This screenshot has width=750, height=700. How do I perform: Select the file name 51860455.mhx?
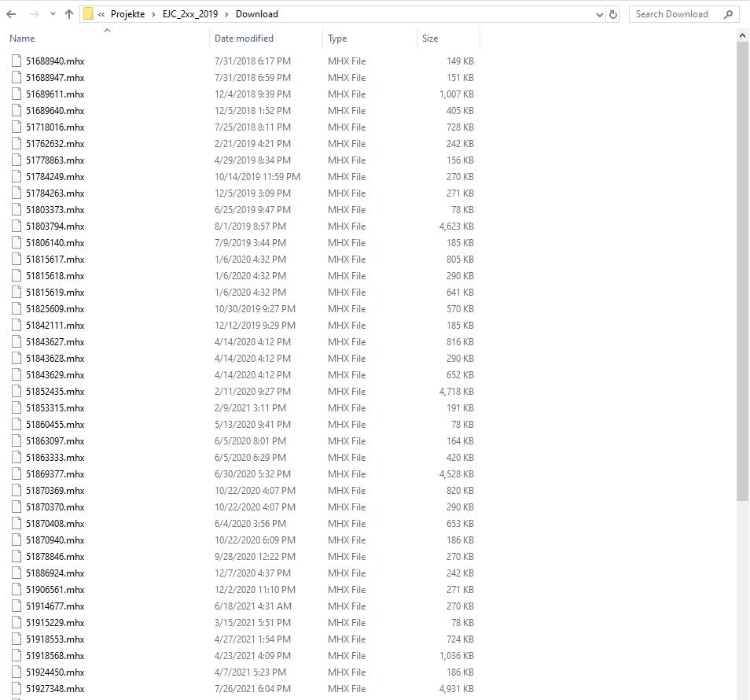[55, 425]
